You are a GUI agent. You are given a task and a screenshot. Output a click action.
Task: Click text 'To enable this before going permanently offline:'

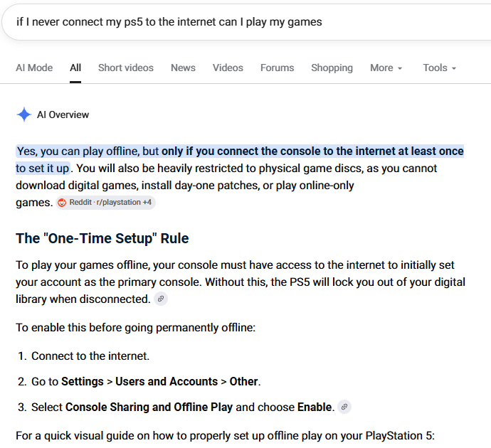136,328
